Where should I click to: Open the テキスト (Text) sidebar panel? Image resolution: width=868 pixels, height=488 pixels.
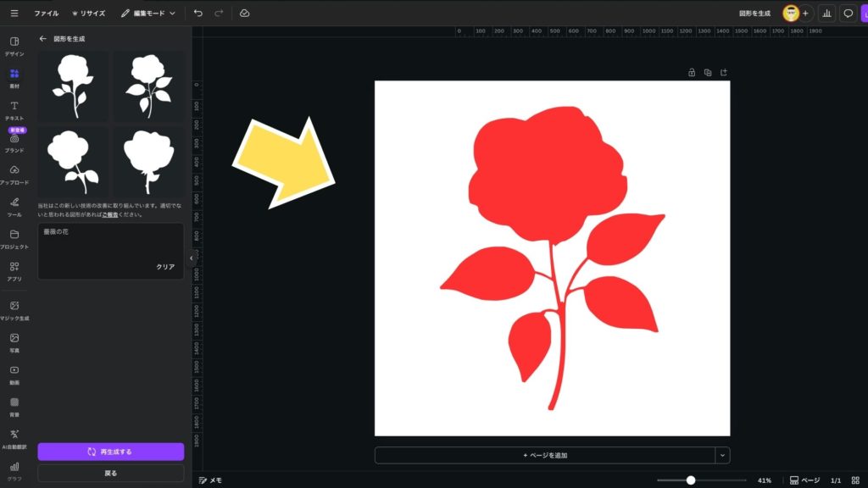[14, 109]
